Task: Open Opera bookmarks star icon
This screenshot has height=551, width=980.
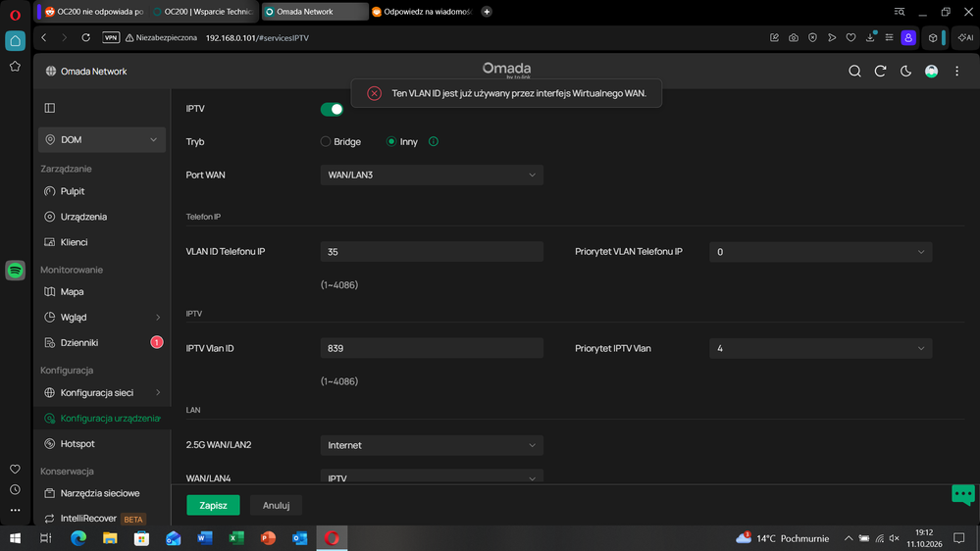Action: [15, 67]
